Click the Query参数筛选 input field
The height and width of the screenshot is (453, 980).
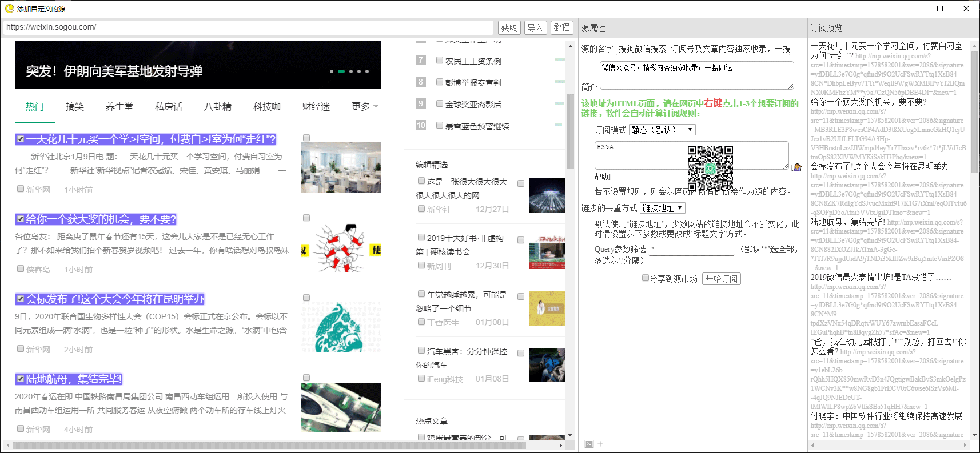tap(692, 250)
